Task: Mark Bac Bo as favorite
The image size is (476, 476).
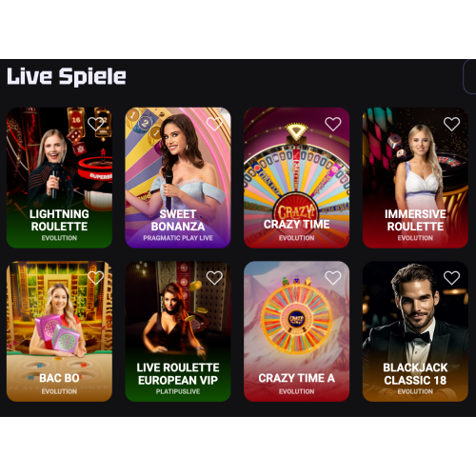Action: tap(95, 278)
